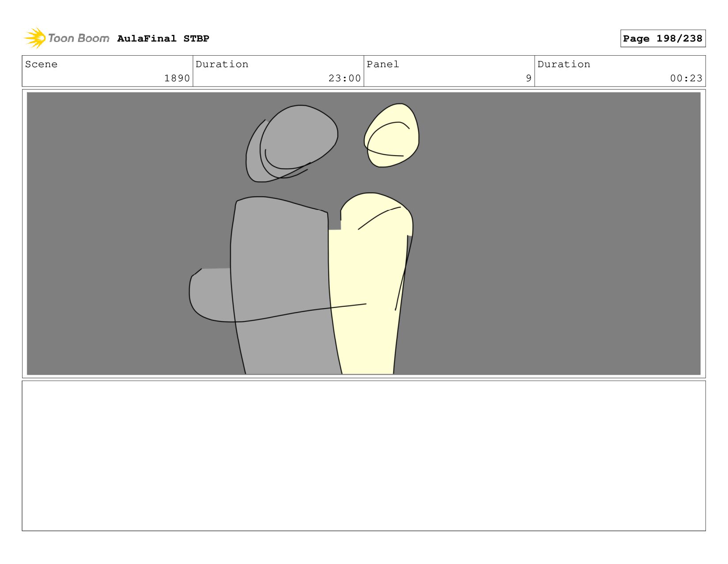Select the scene duration value 23:00
Screen dimensions: 728x564
(345, 78)
